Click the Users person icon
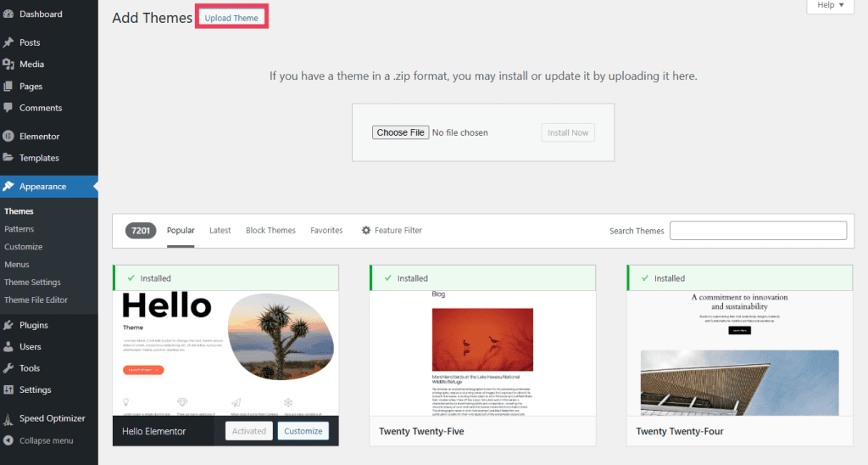 8,346
